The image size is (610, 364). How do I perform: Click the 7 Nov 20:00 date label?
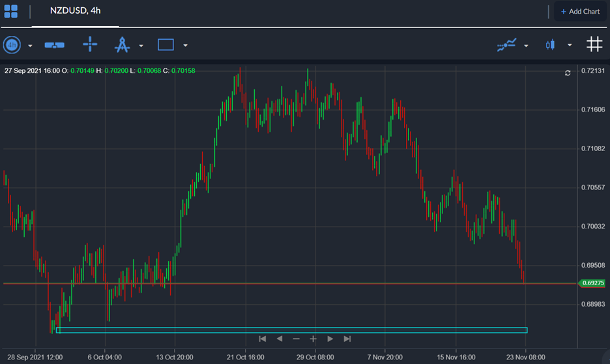coord(385,357)
